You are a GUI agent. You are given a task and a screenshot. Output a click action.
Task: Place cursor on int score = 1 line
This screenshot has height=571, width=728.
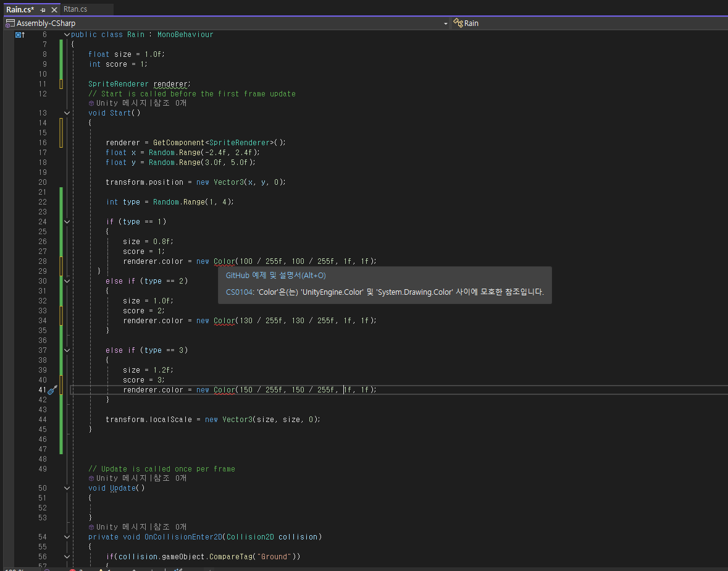click(118, 64)
